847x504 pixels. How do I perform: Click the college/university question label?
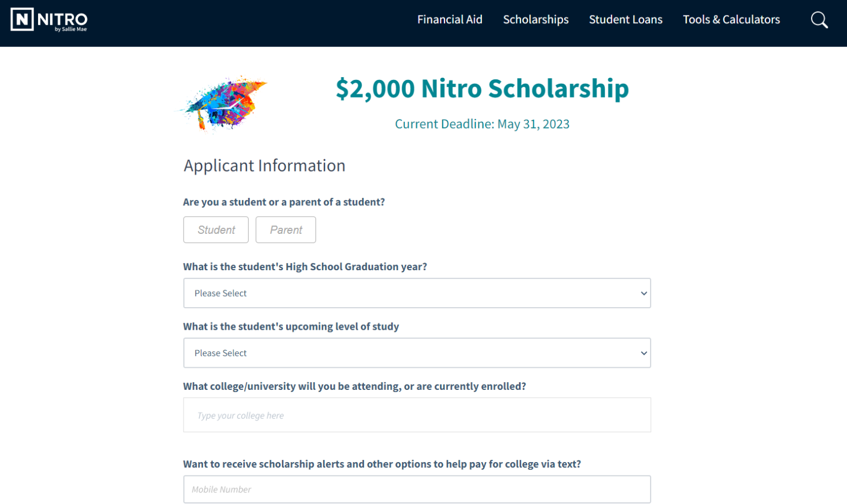(x=355, y=387)
